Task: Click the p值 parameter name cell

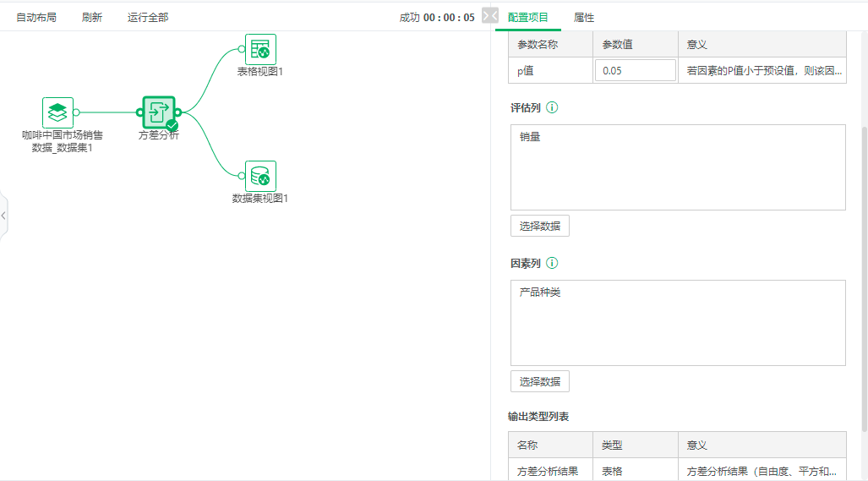Action: pyautogui.click(x=550, y=70)
